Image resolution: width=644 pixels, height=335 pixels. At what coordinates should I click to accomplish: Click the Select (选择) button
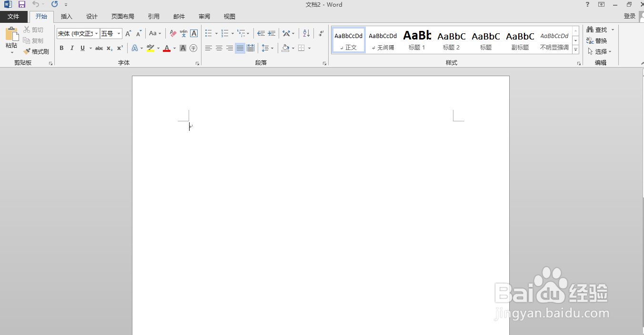coord(599,51)
